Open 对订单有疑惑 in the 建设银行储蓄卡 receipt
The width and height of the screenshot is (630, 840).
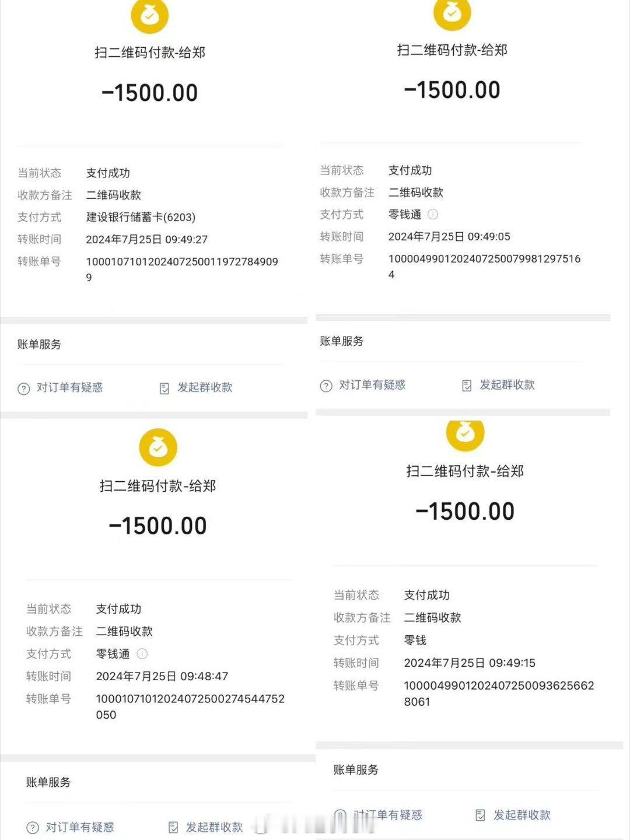tap(69, 387)
